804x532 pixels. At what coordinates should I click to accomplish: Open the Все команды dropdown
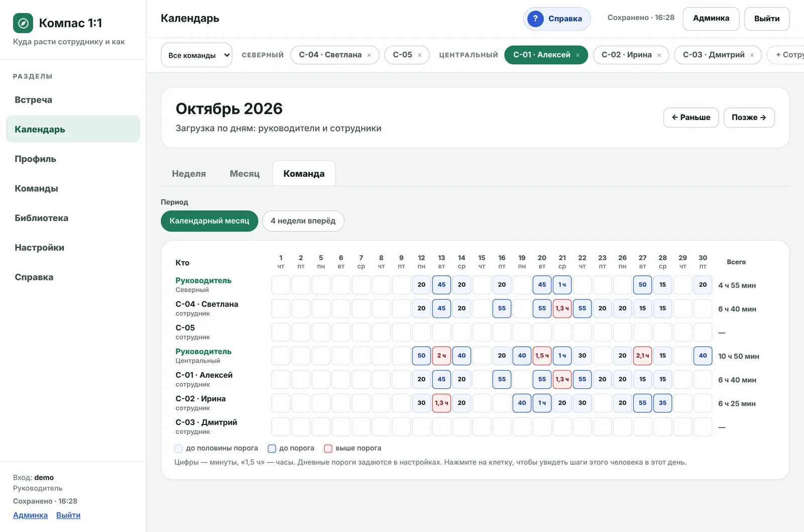(x=196, y=55)
